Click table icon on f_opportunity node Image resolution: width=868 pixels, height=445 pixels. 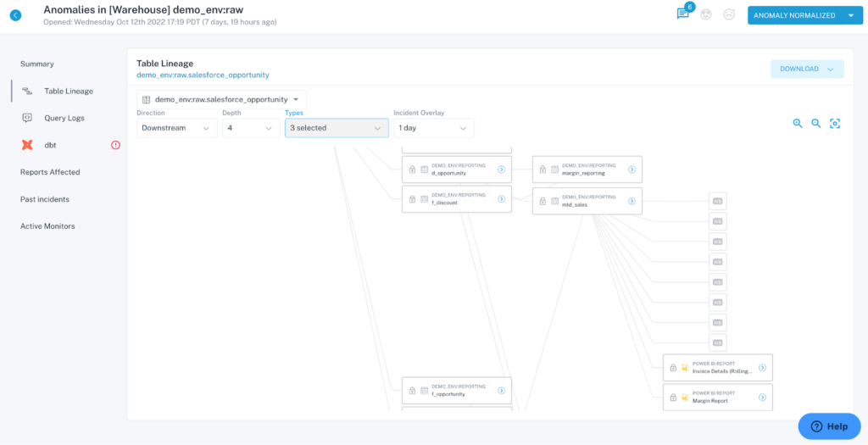pos(424,390)
